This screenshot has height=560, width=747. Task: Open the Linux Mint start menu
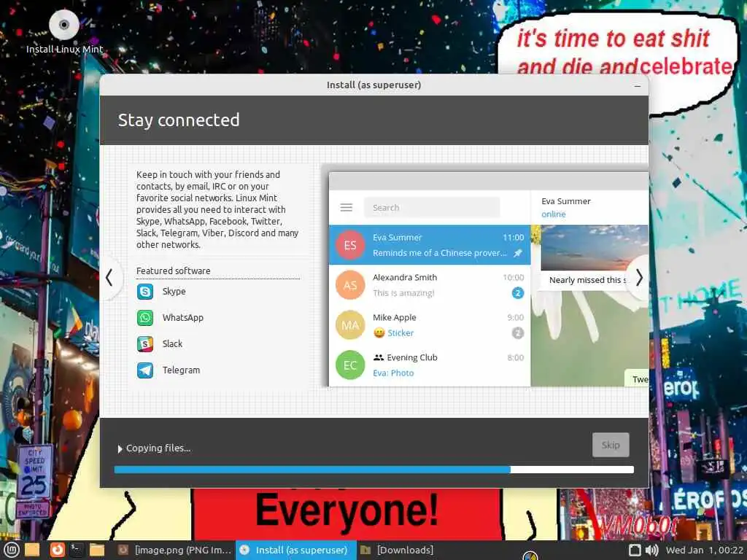click(x=11, y=550)
